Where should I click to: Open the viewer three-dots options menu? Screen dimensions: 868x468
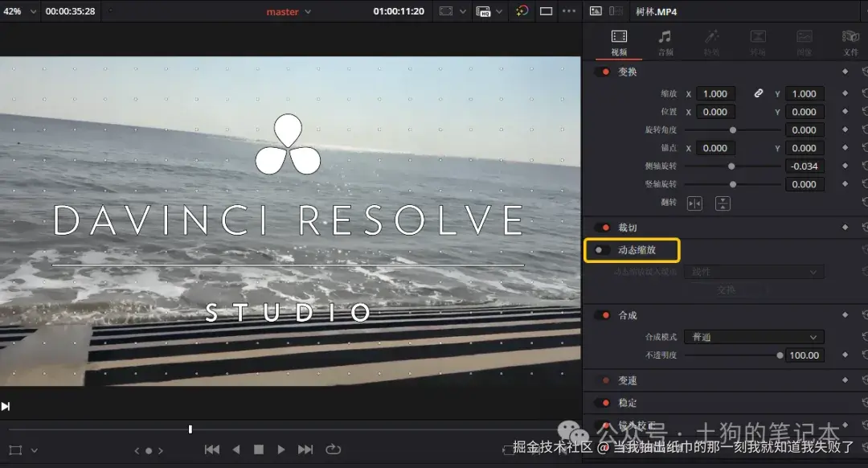(x=569, y=11)
